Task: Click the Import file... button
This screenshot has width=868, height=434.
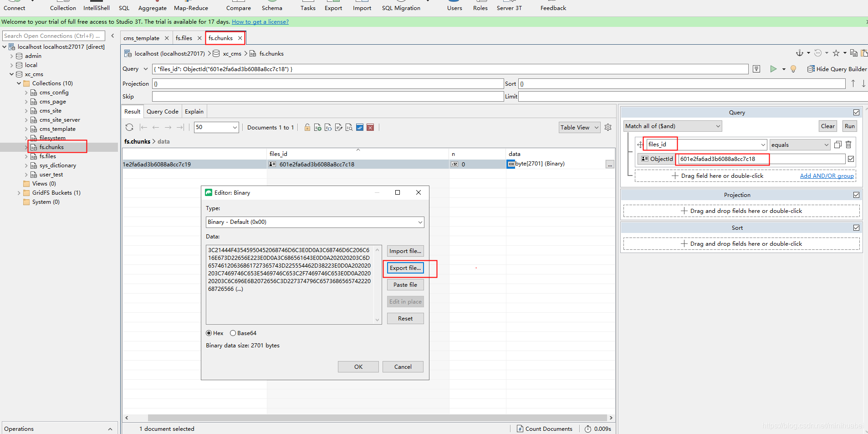Action: [x=405, y=251]
